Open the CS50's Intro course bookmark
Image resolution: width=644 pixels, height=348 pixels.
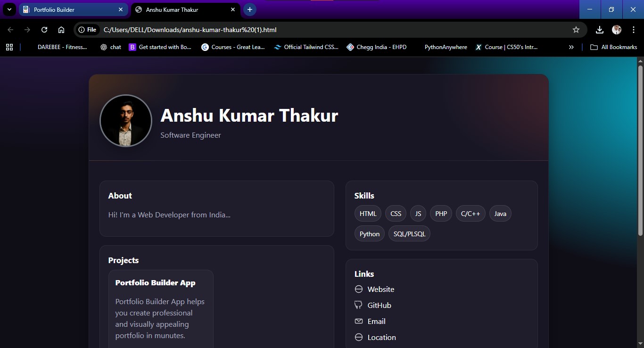[506, 47]
